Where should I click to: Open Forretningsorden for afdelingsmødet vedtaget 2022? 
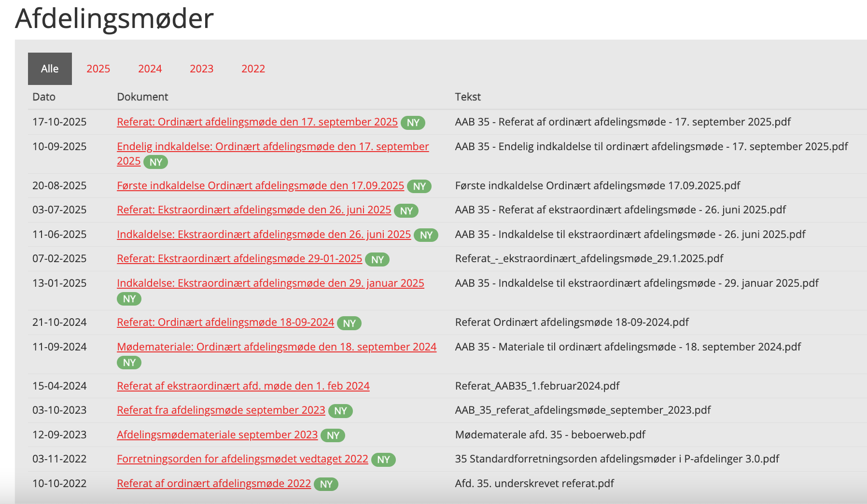click(x=242, y=459)
